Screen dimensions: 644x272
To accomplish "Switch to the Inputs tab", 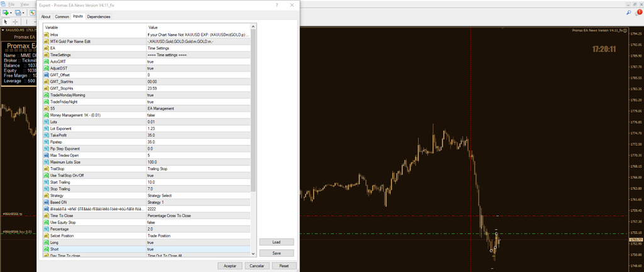I will click(78, 16).
